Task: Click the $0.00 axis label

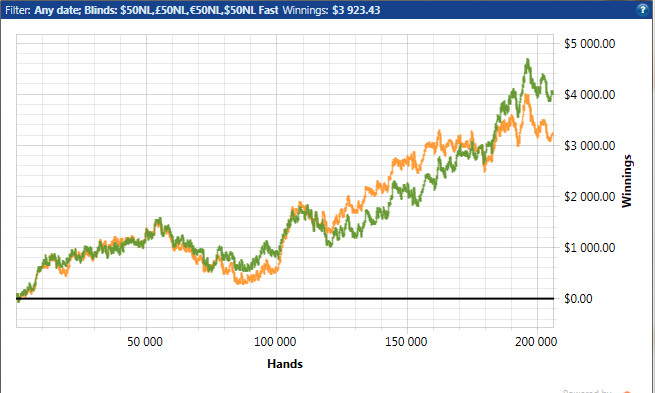Action: click(578, 299)
